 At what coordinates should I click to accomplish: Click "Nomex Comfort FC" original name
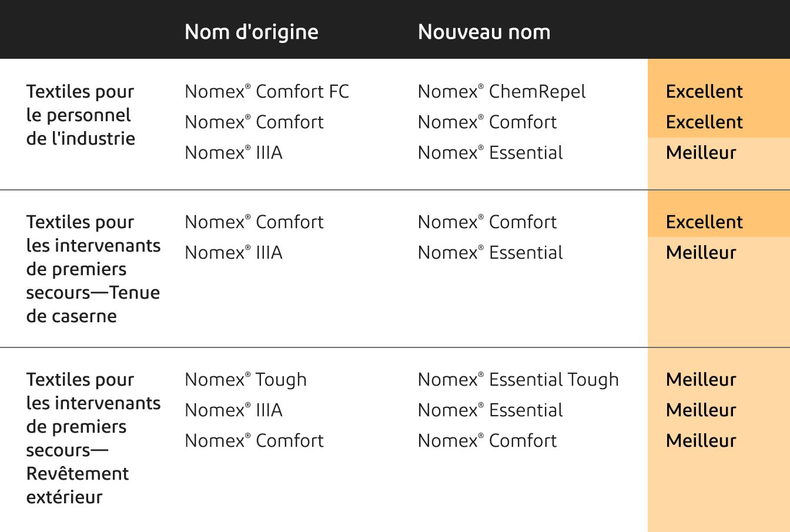pos(267,92)
